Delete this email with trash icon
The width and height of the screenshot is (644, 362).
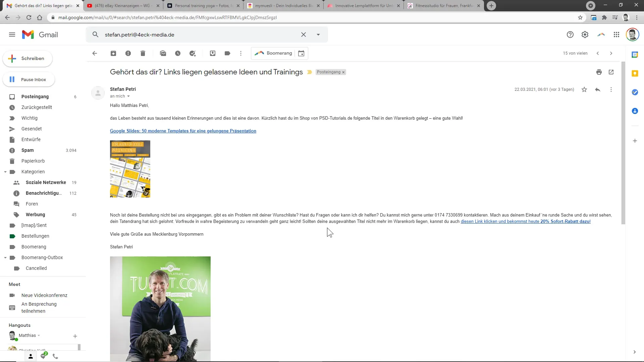(143, 53)
